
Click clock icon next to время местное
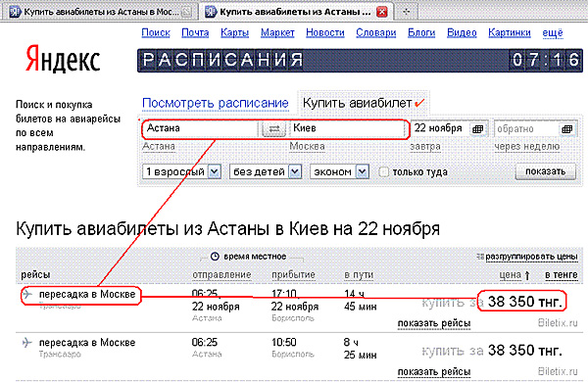click(x=215, y=257)
